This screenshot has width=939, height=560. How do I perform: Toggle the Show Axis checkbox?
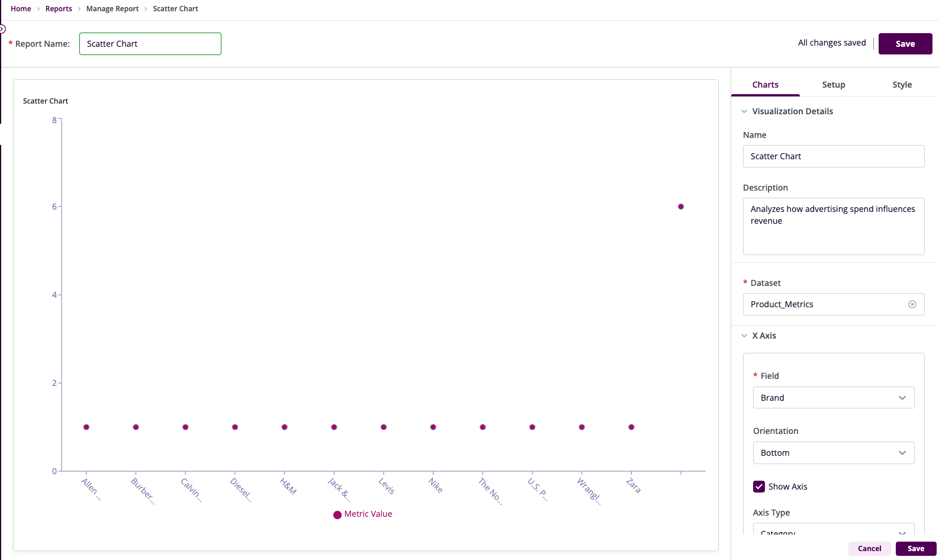pos(759,487)
